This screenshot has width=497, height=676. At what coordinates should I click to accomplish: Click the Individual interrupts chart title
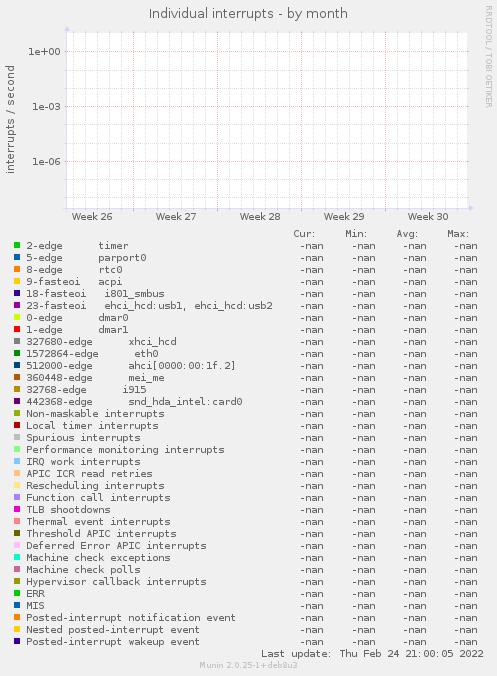pyautogui.click(x=248, y=14)
